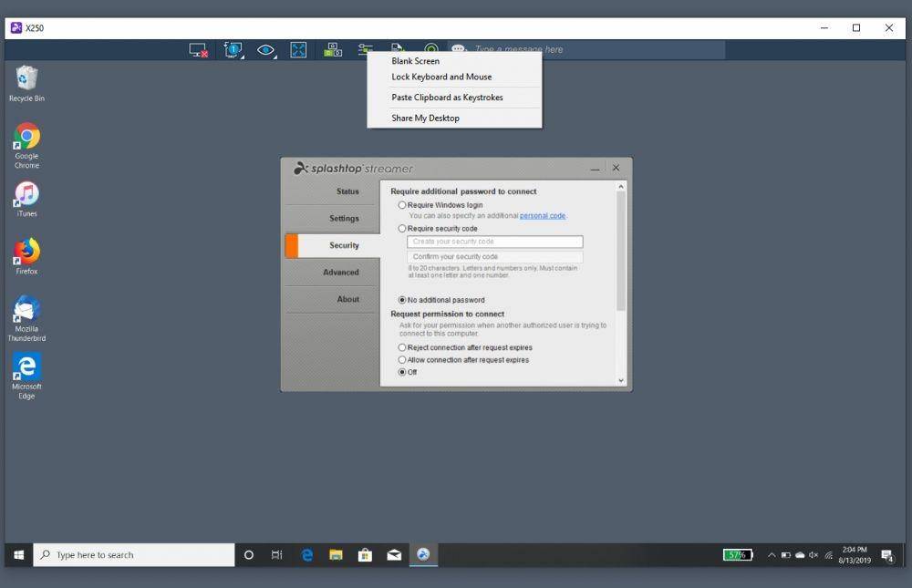The height and width of the screenshot is (588, 912).
Task: Select Require Windows login radio
Action: pyautogui.click(x=402, y=205)
